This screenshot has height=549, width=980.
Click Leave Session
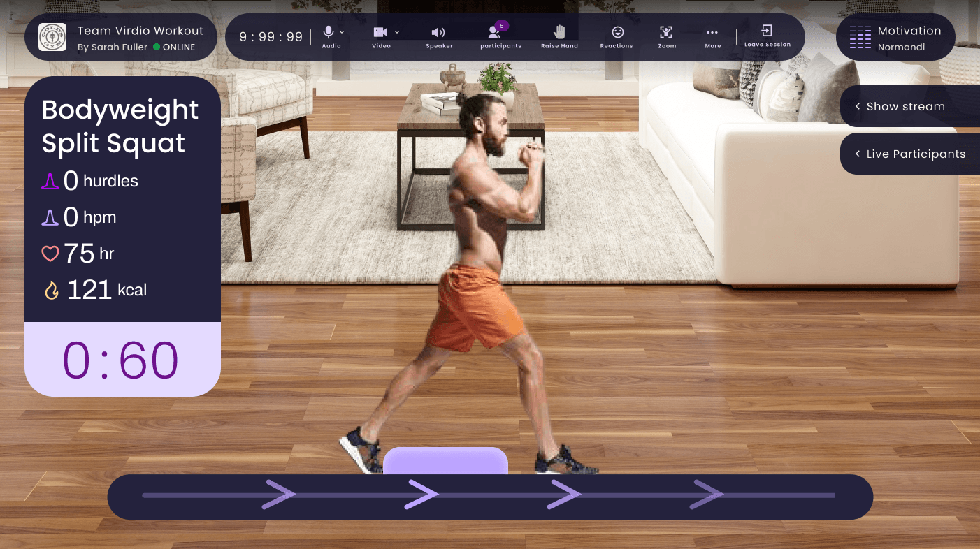[768, 35]
